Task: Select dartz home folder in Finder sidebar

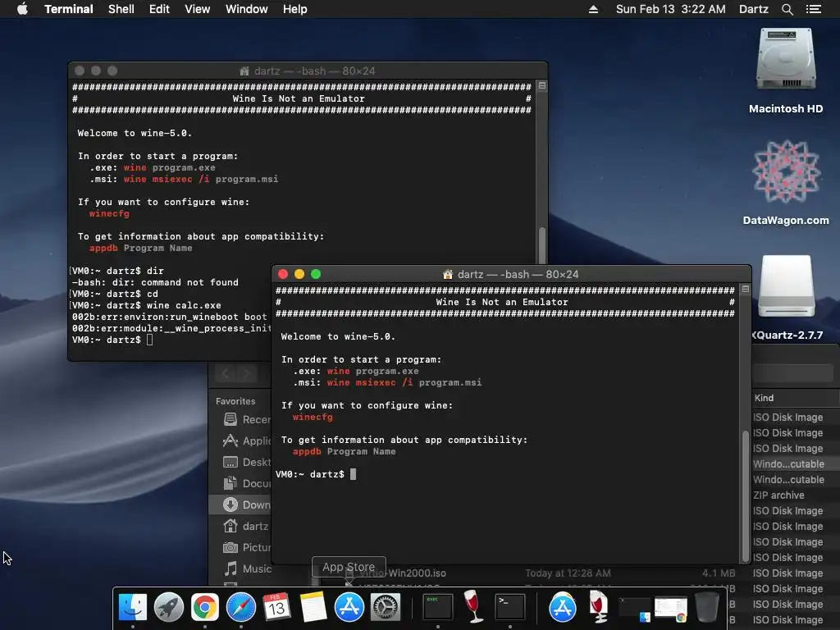Action: tap(246, 526)
